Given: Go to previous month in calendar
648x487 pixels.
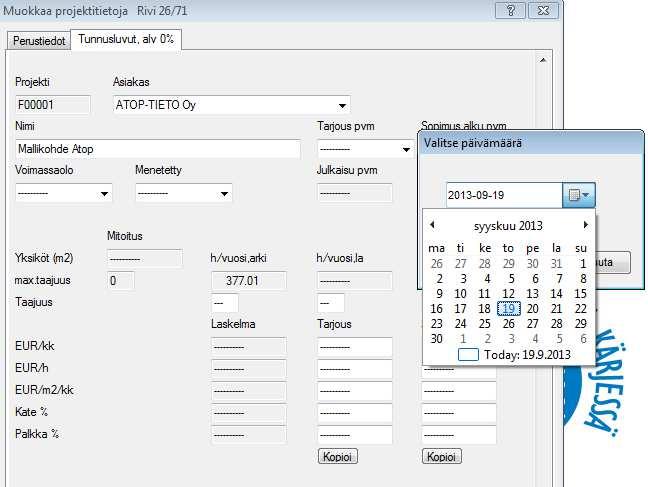Looking at the screenshot, I should pos(432,225).
